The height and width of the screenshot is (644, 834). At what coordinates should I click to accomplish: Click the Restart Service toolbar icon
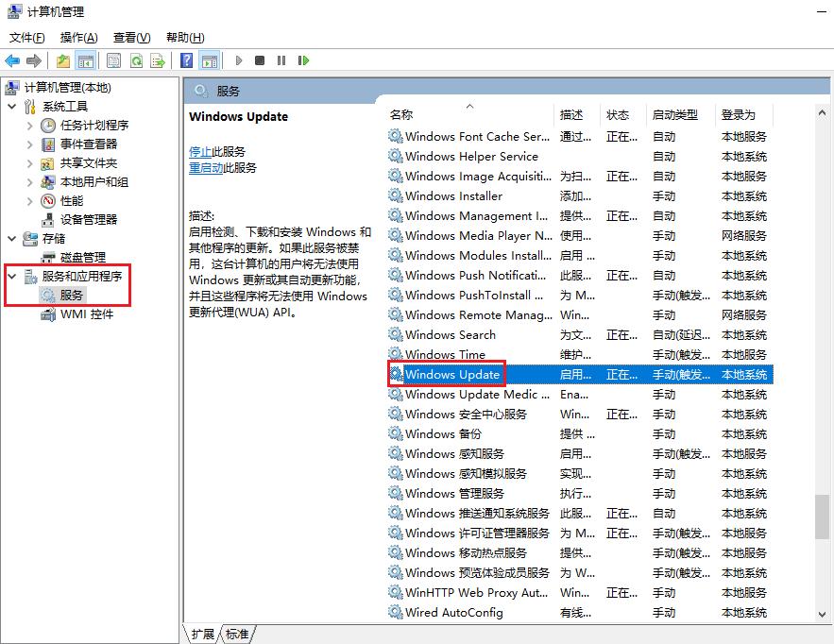point(303,60)
